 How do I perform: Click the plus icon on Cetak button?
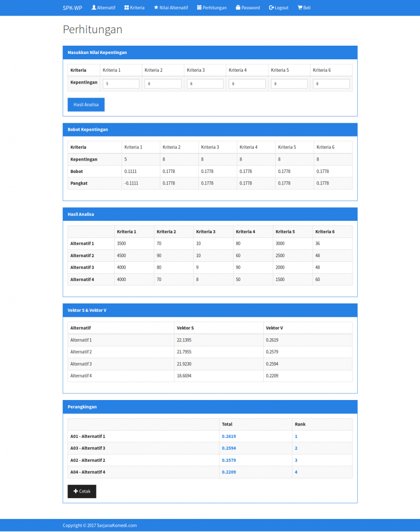76,491
